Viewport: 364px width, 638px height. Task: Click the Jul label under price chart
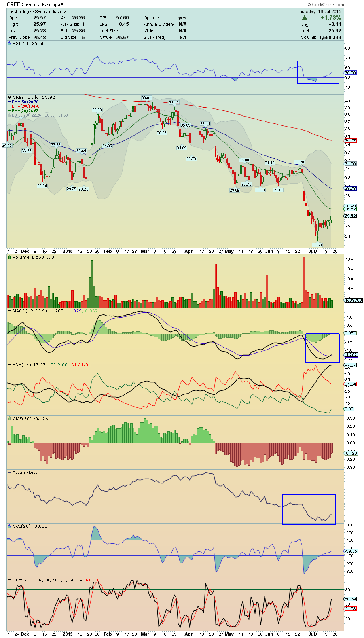pos(312,251)
